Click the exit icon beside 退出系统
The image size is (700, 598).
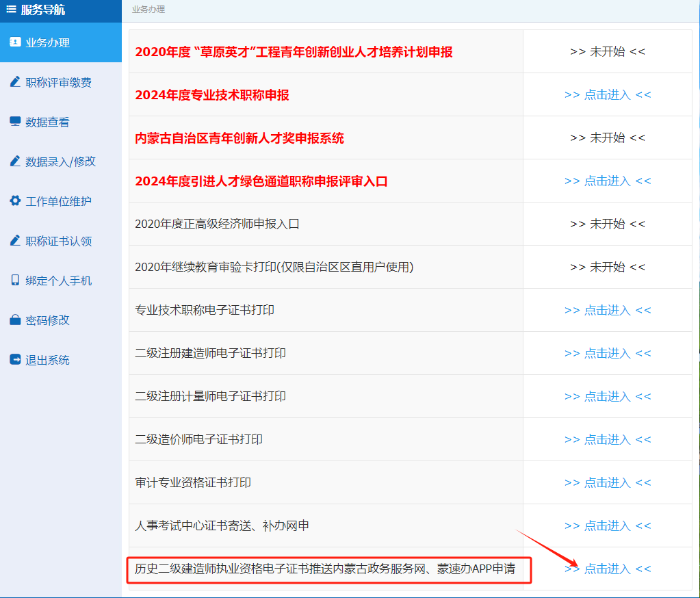(x=15, y=360)
